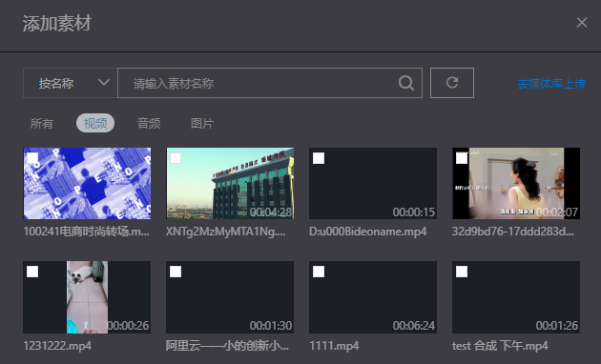Click the 00:04:28 duration label

(271, 212)
